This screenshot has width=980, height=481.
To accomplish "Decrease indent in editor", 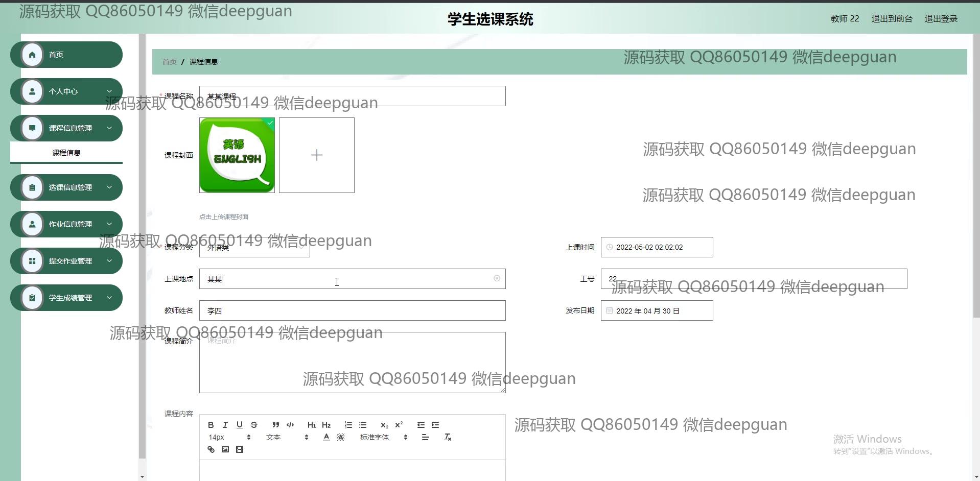I will 421,425.
